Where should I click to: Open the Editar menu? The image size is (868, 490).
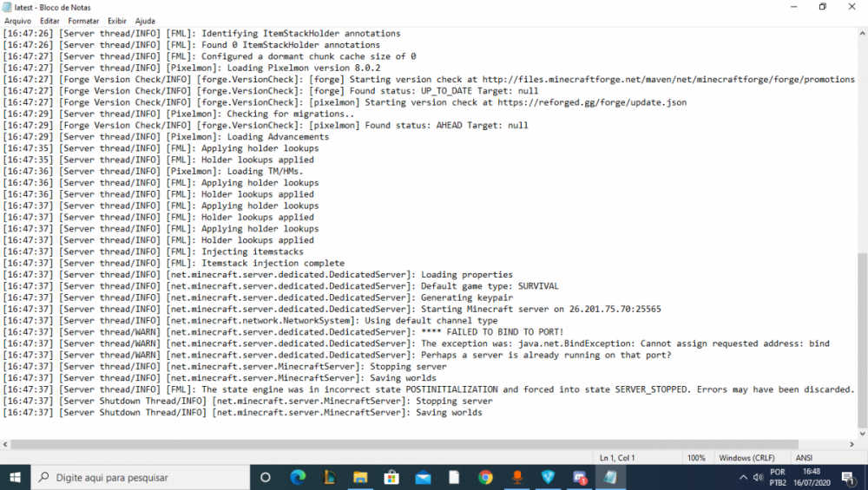click(x=49, y=21)
